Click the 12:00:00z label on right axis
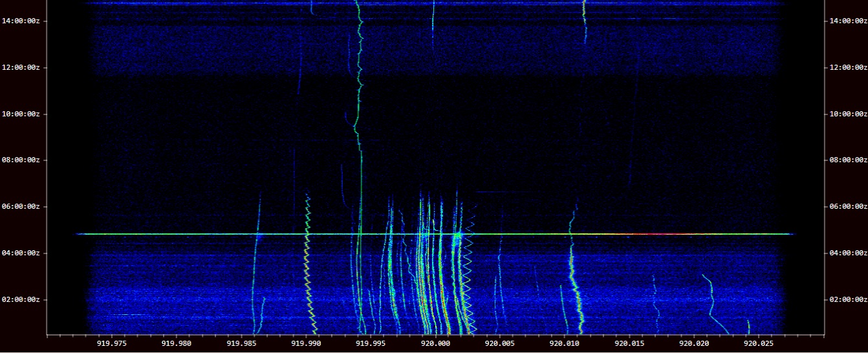The width and height of the screenshot is (868, 353). [x=849, y=67]
